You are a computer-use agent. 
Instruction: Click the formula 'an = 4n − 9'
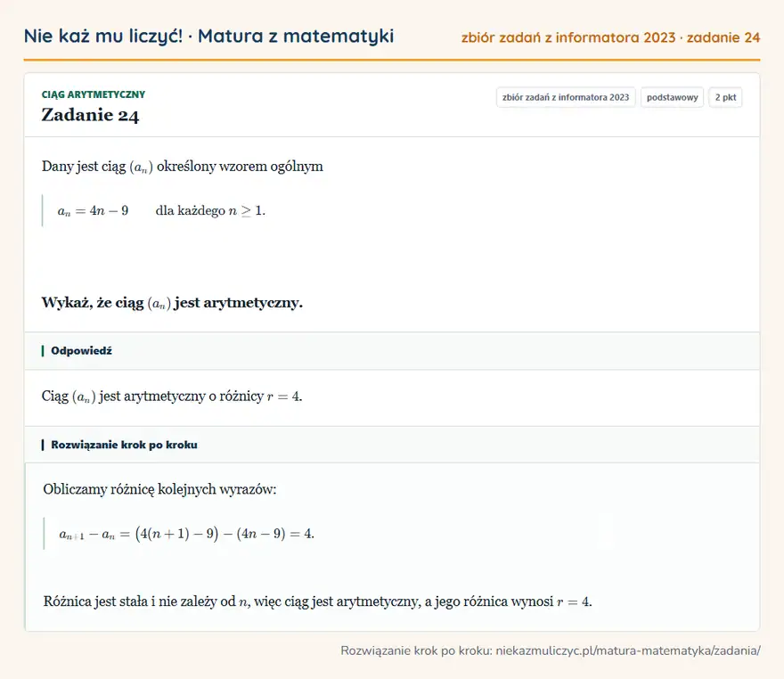[x=93, y=210]
